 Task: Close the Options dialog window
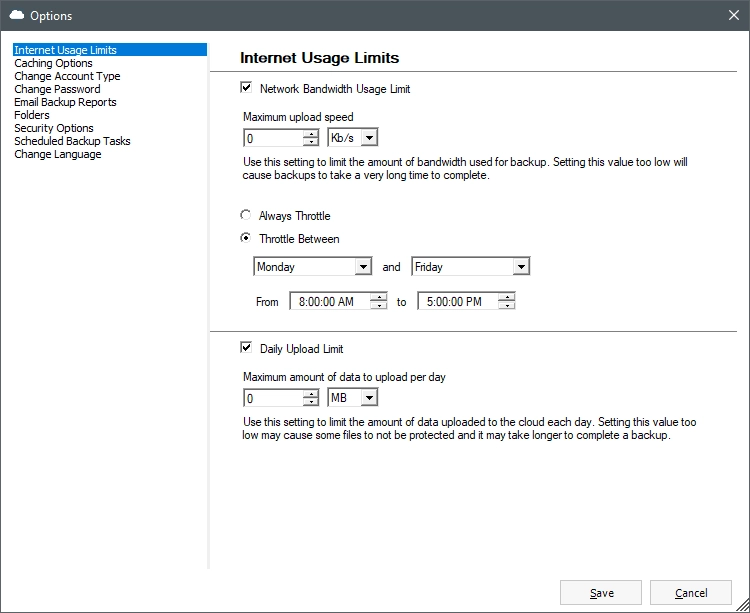(734, 15)
